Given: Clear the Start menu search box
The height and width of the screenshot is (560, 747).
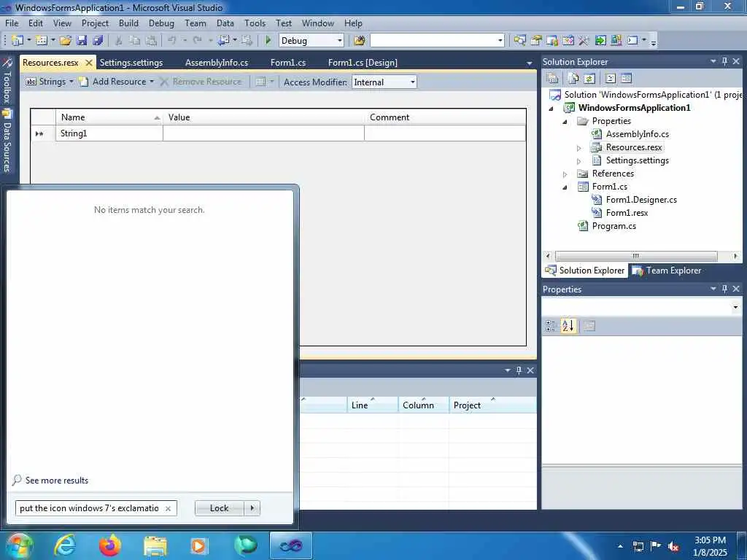Looking at the screenshot, I should click(168, 508).
